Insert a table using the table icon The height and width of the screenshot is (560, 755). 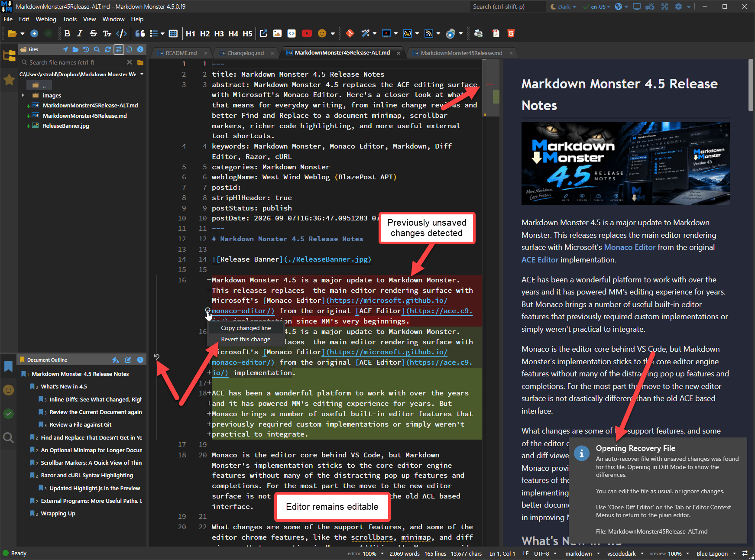tap(173, 33)
